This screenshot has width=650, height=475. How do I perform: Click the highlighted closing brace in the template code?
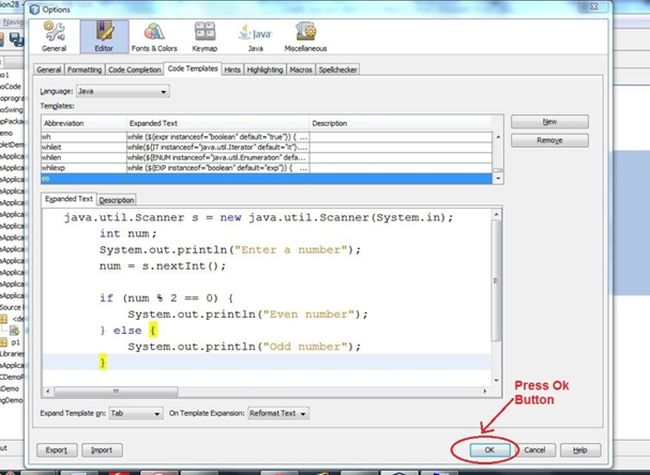(x=103, y=362)
